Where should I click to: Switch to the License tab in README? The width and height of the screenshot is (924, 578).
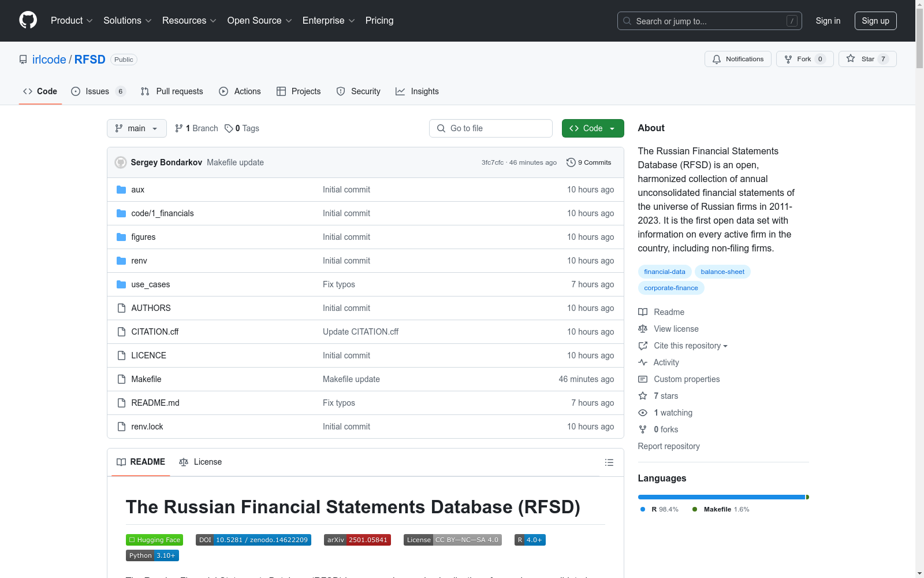pos(200,462)
